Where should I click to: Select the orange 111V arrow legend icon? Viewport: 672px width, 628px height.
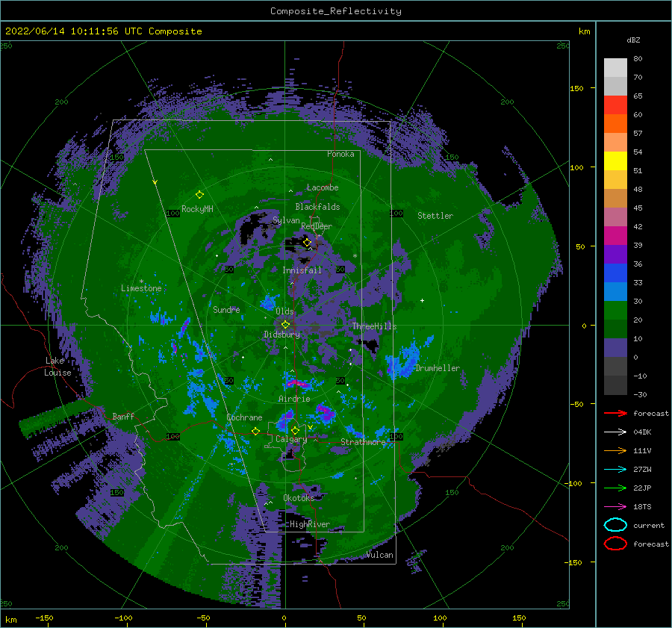pyautogui.click(x=615, y=450)
